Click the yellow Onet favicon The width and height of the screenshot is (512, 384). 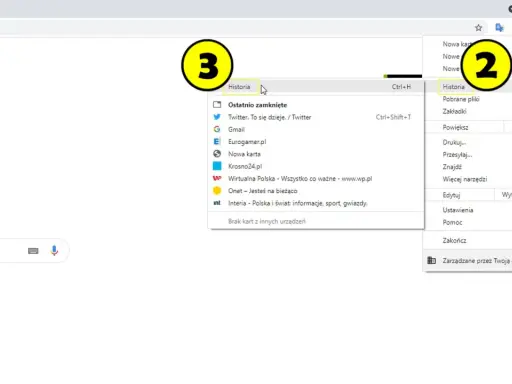217,190
